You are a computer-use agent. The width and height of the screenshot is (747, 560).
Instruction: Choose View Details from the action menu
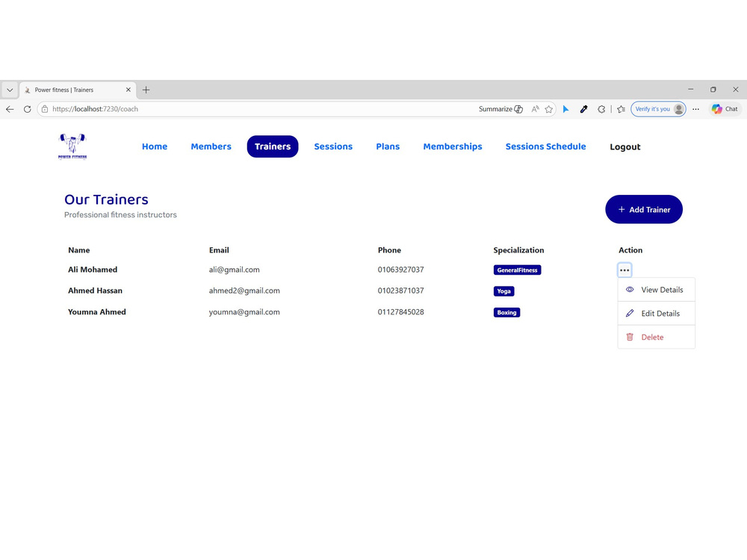click(657, 290)
